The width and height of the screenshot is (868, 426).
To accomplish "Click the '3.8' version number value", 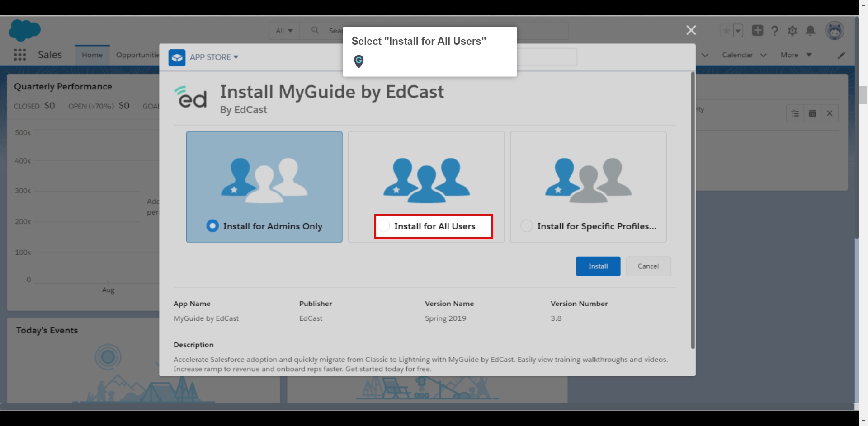I will coord(556,318).
